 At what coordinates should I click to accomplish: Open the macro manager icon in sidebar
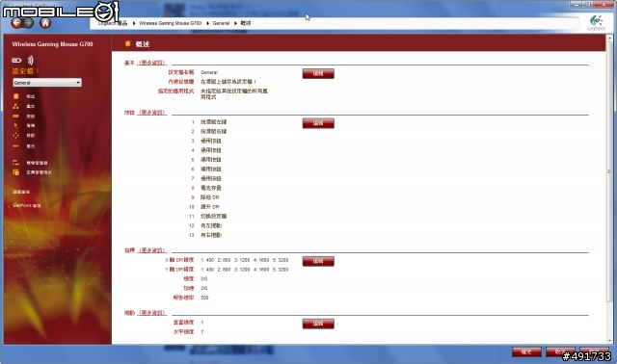point(15,163)
